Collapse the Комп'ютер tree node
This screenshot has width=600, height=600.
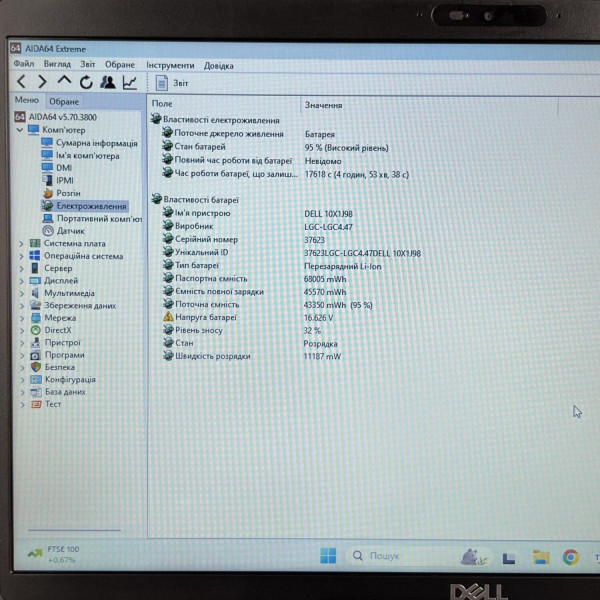[x=20, y=130]
